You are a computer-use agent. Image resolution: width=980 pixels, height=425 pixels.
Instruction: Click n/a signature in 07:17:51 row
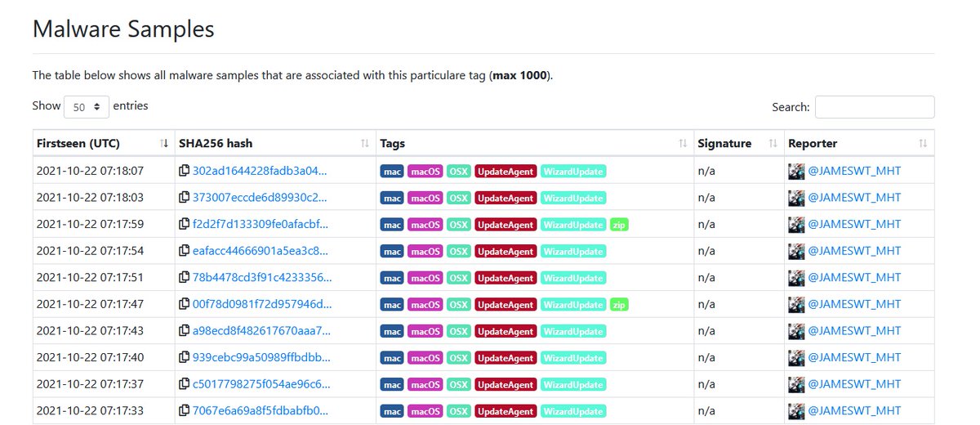(706, 278)
